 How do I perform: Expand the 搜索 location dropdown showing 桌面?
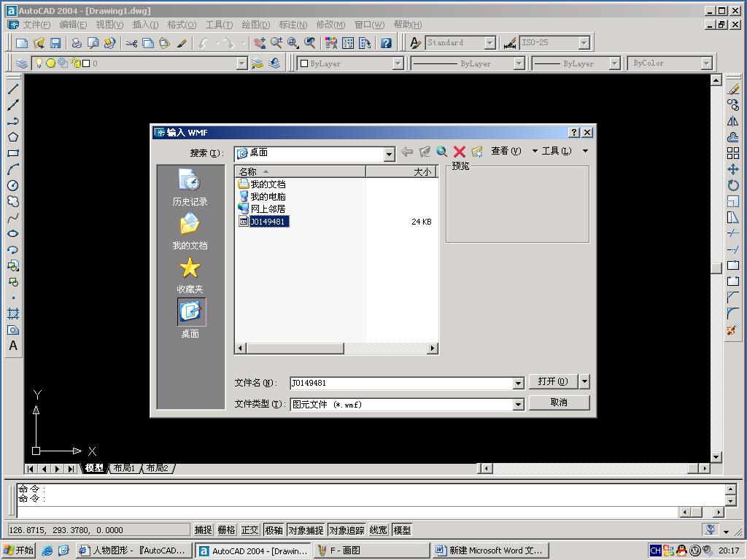(x=390, y=154)
